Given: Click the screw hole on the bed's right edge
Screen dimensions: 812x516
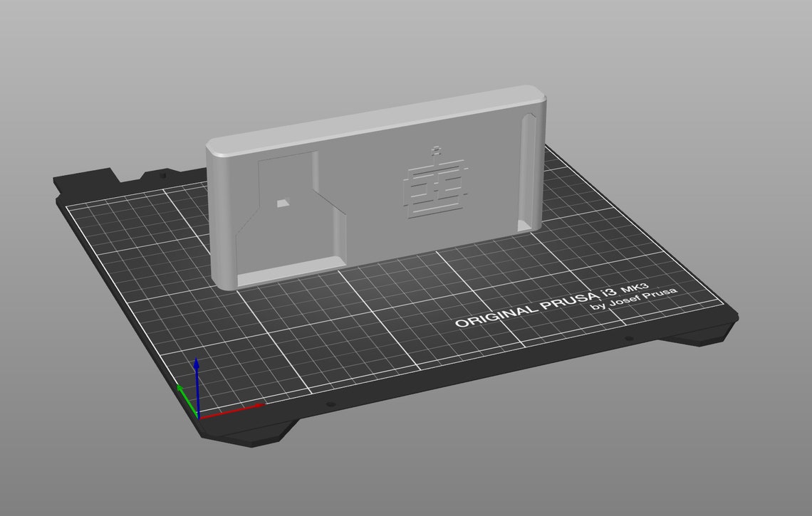Looking at the screenshot, I should click(x=628, y=337).
